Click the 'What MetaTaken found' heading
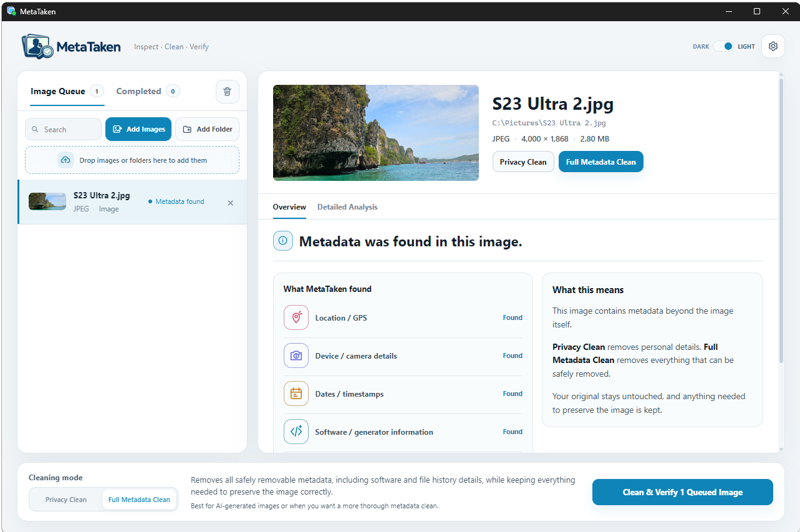 pyautogui.click(x=327, y=289)
